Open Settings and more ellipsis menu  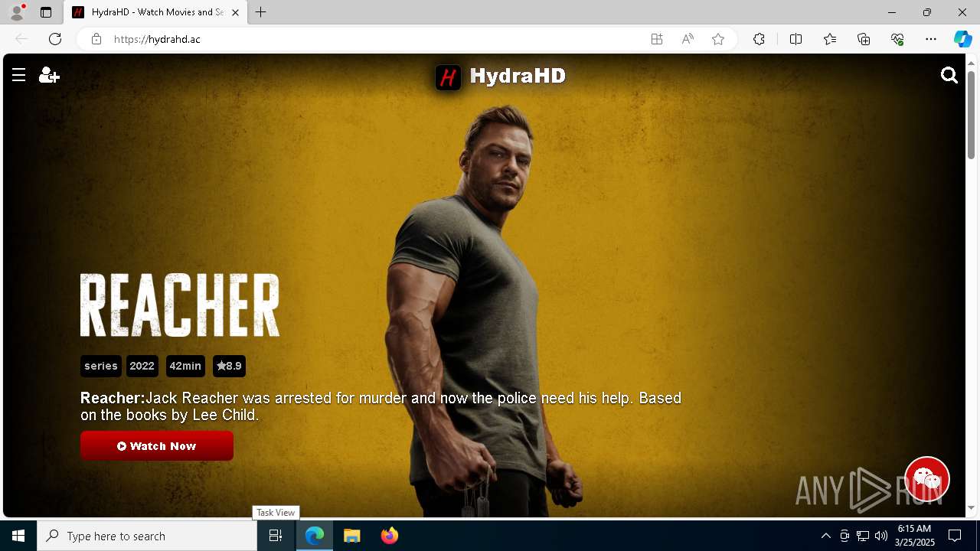931,39
